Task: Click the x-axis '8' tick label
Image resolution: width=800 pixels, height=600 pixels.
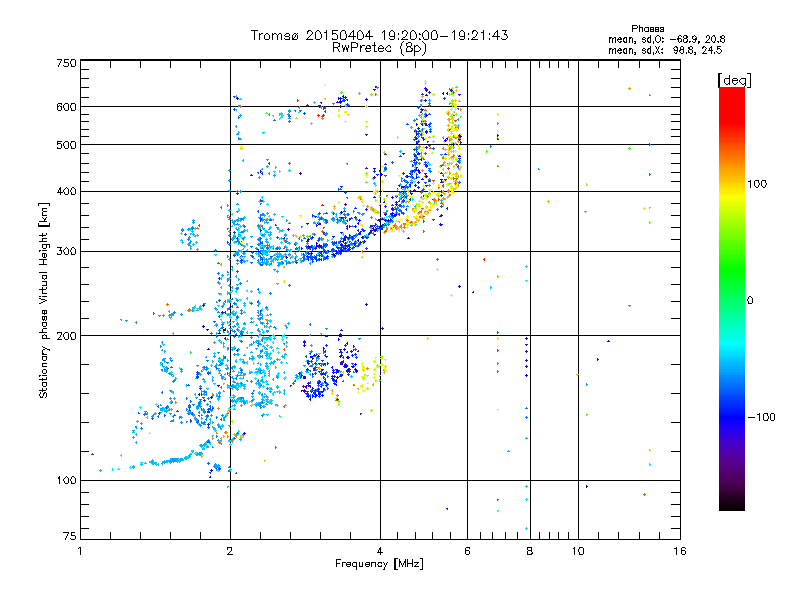Action: pyautogui.click(x=530, y=551)
